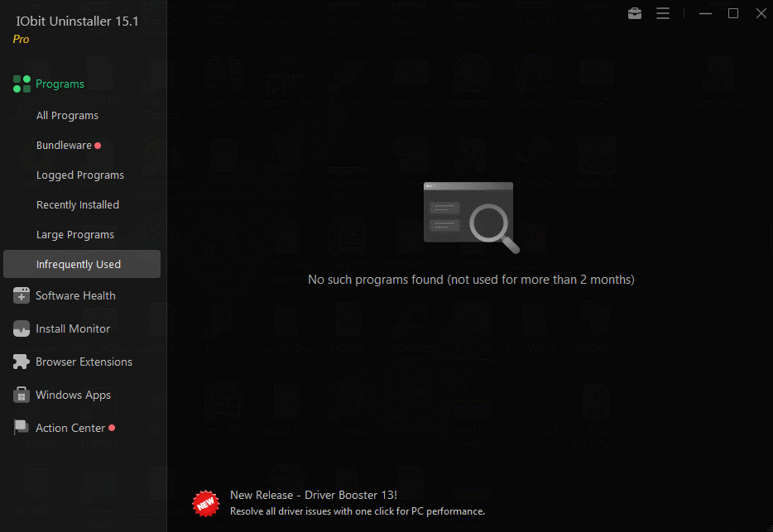Maximize the IObit Uninstaller window
Image resolution: width=773 pixels, height=532 pixels.
733,13
